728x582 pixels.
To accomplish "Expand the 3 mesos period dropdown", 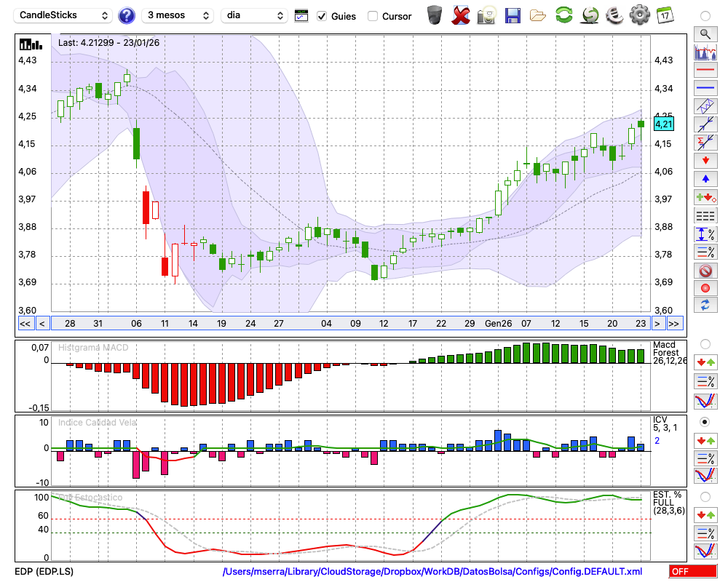I will tap(177, 15).
